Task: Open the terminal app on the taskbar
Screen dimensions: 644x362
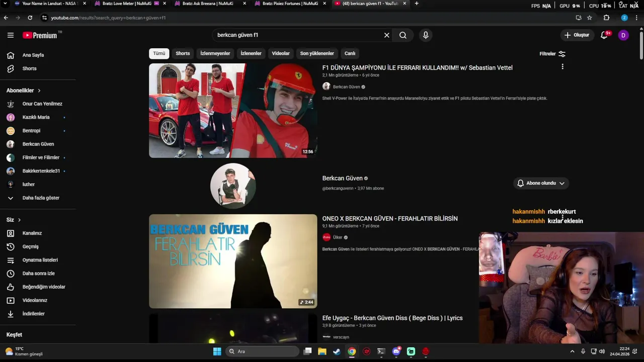Action: coord(381,351)
